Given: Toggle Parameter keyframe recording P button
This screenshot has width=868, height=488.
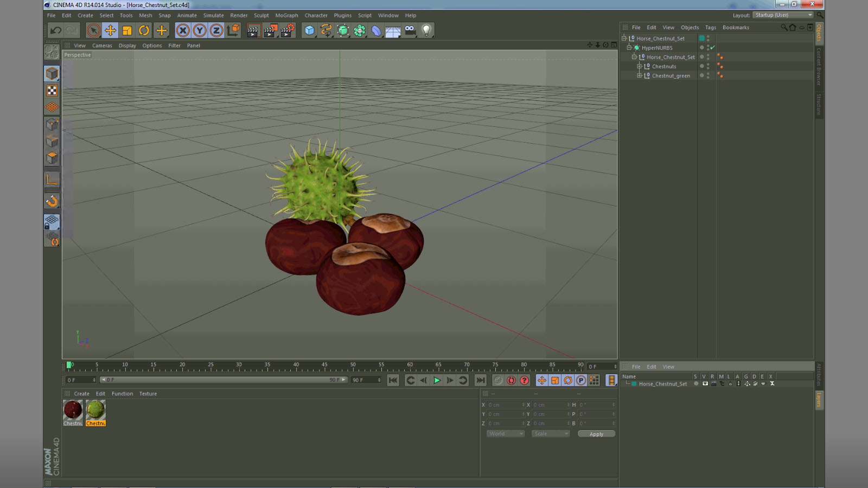Looking at the screenshot, I should click(x=581, y=380).
